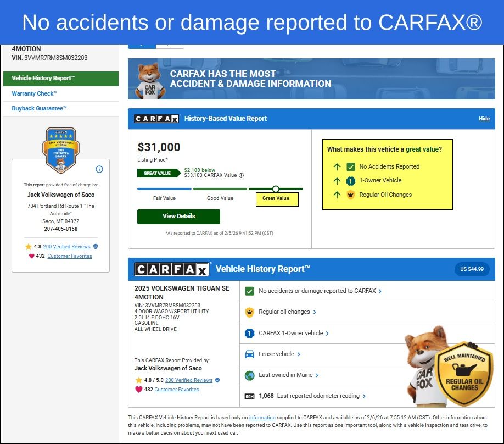504x444 pixels.
Task: Hide the History-Based Value Report
Action: [x=484, y=119]
